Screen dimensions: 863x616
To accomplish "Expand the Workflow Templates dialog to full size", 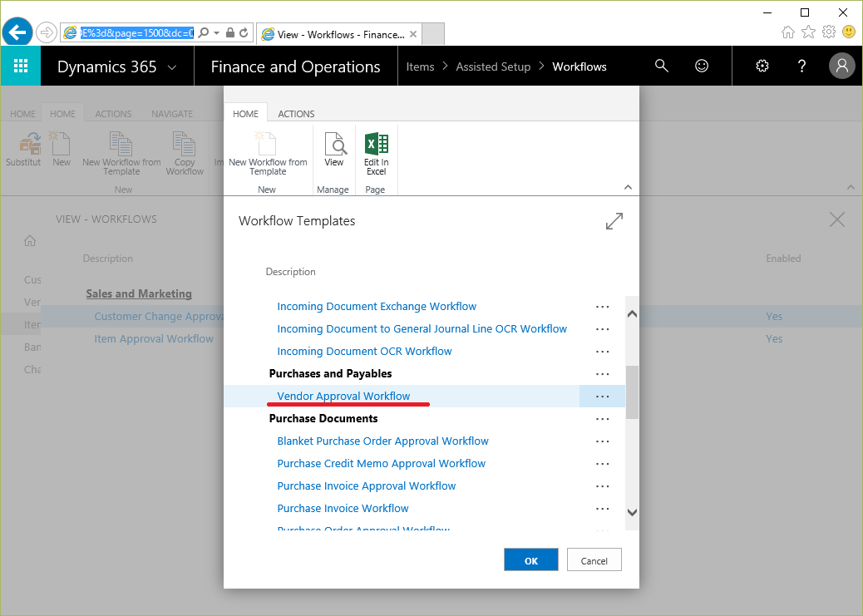I will click(614, 221).
